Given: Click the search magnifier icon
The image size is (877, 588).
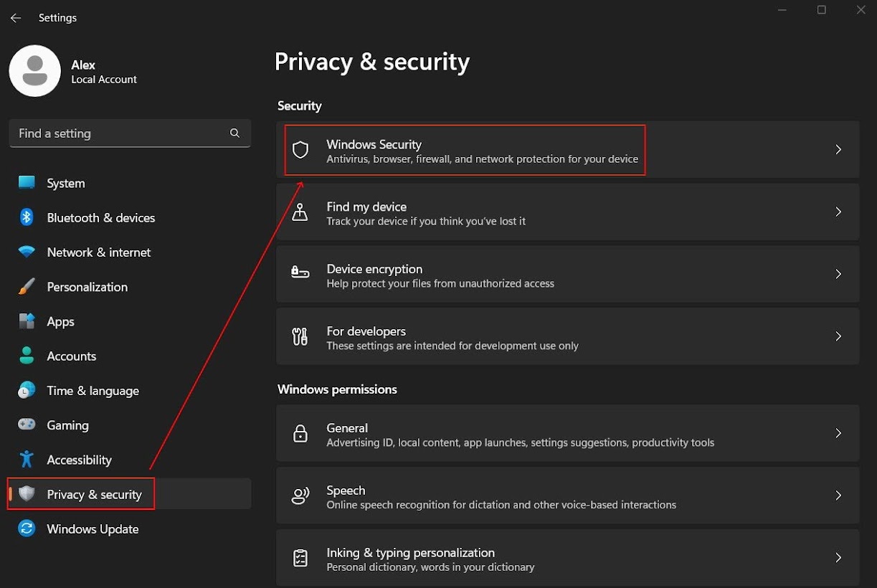Looking at the screenshot, I should (x=234, y=133).
